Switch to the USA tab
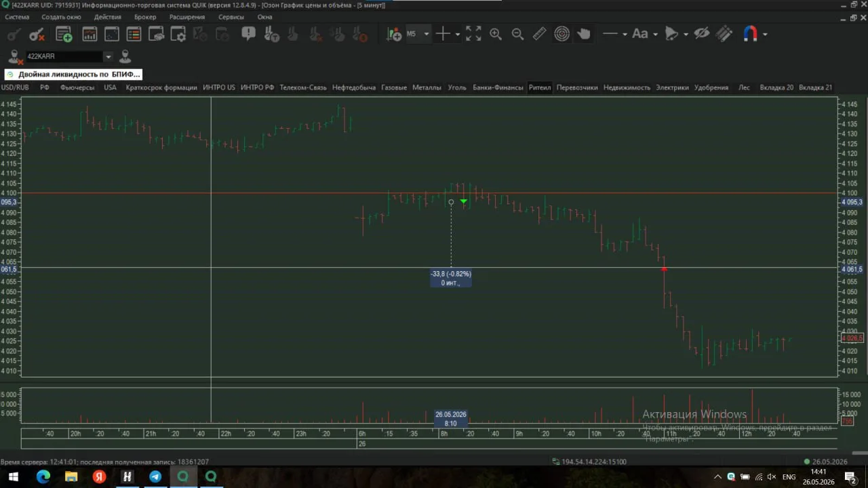The height and width of the screenshot is (488, 868). 110,87
